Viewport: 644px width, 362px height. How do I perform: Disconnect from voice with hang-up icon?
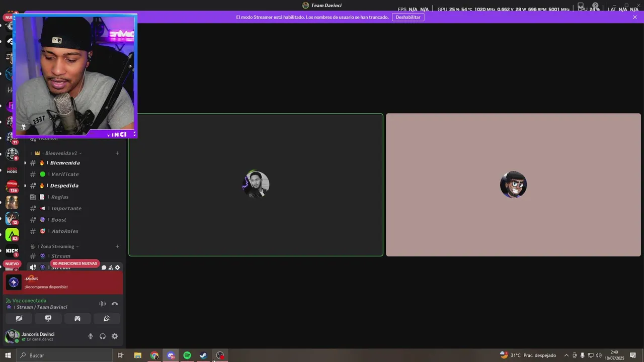point(115,304)
